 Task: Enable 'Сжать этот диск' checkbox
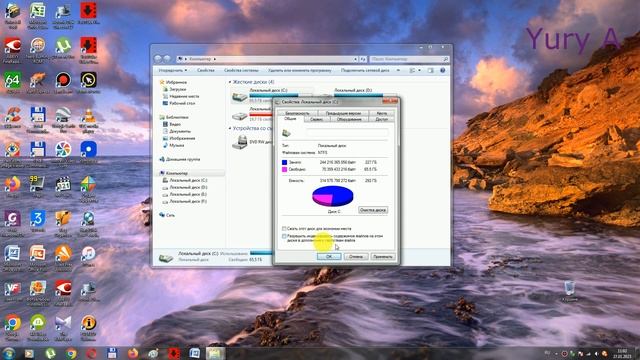pyautogui.click(x=284, y=229)
